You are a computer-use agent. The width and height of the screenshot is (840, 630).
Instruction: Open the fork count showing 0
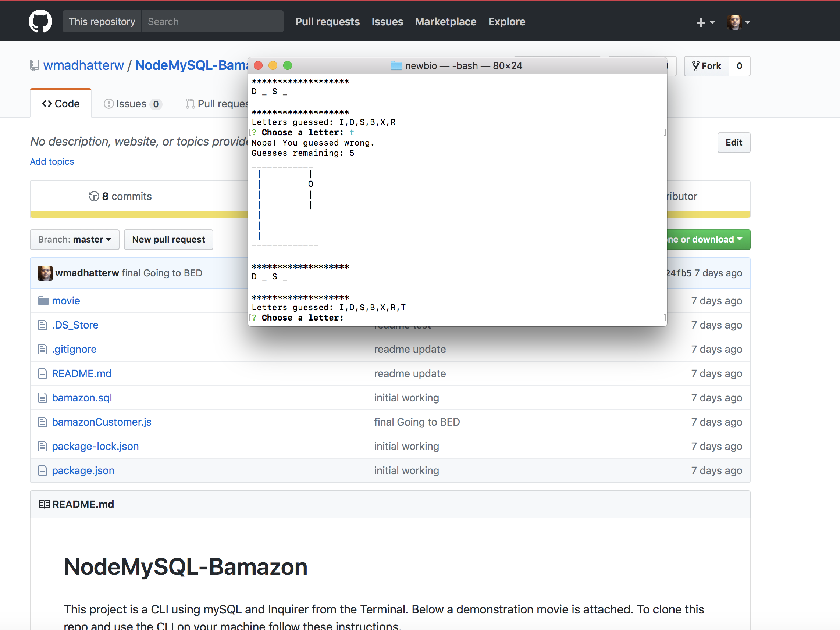[x=739, y=66]
